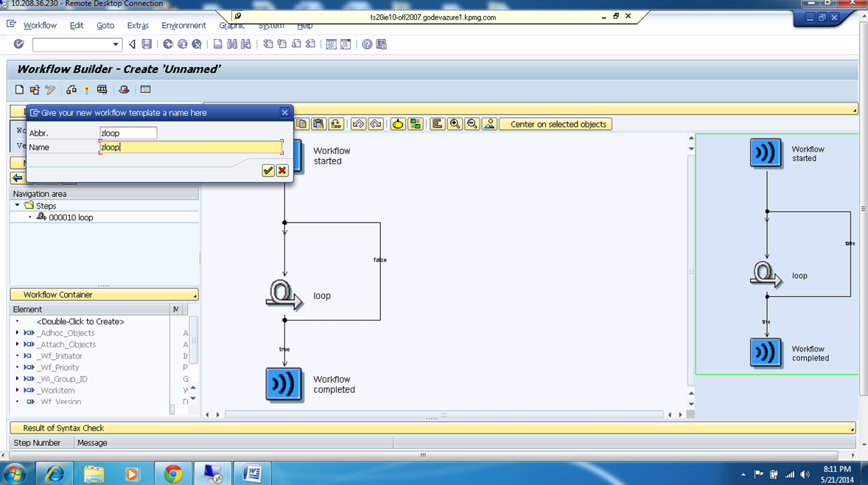Expand the _Adhoc_Objects container element
868x485 pixels.
(x=18, y=333)
